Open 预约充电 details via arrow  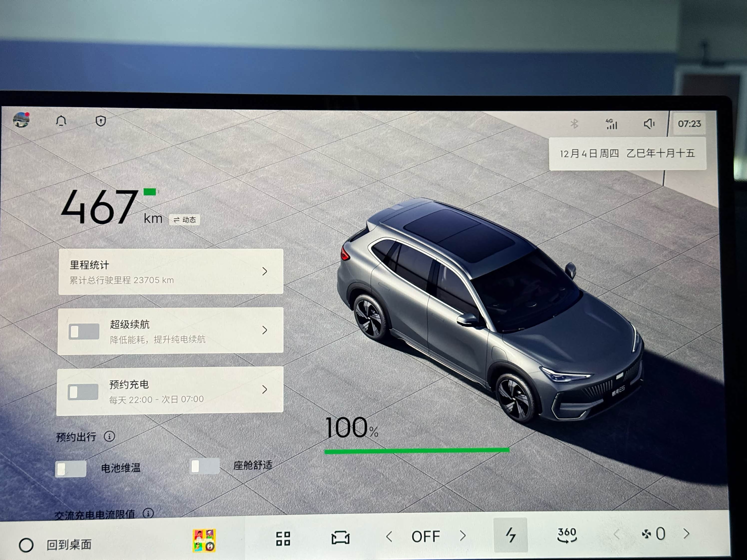tap(264, 389)
